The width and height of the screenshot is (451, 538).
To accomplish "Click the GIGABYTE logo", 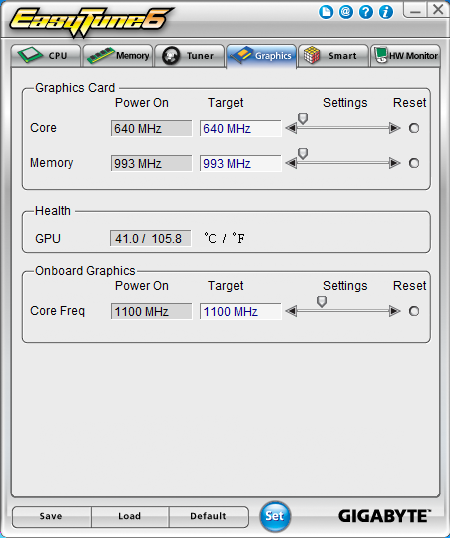I will point(384,516).
